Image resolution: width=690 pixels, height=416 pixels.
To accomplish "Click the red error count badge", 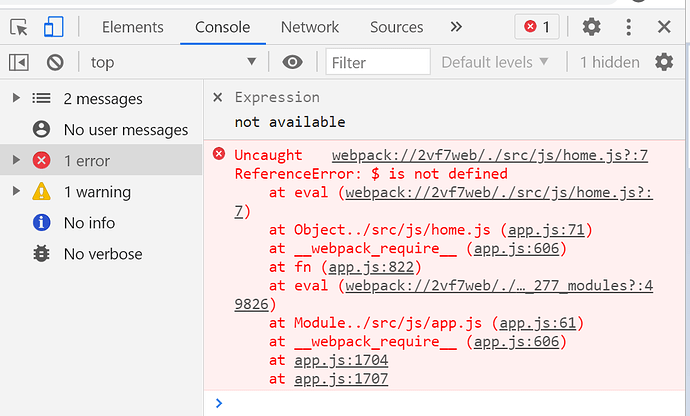I will tap(537, 27).
